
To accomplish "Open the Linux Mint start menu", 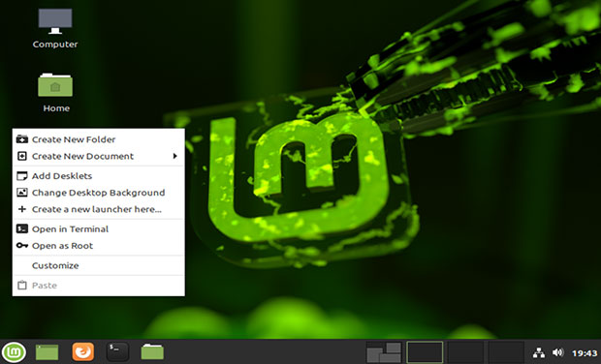I will pyautogui.click(x=14, y=351).
